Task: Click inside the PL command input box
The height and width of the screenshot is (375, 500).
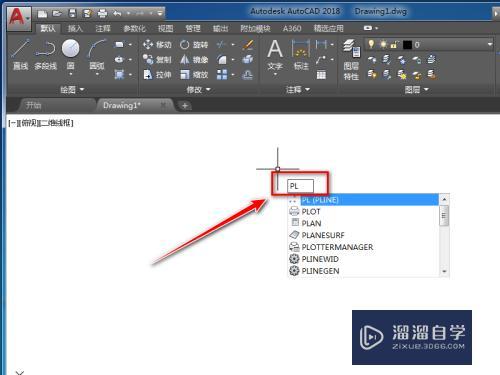Action: (300, 186)
